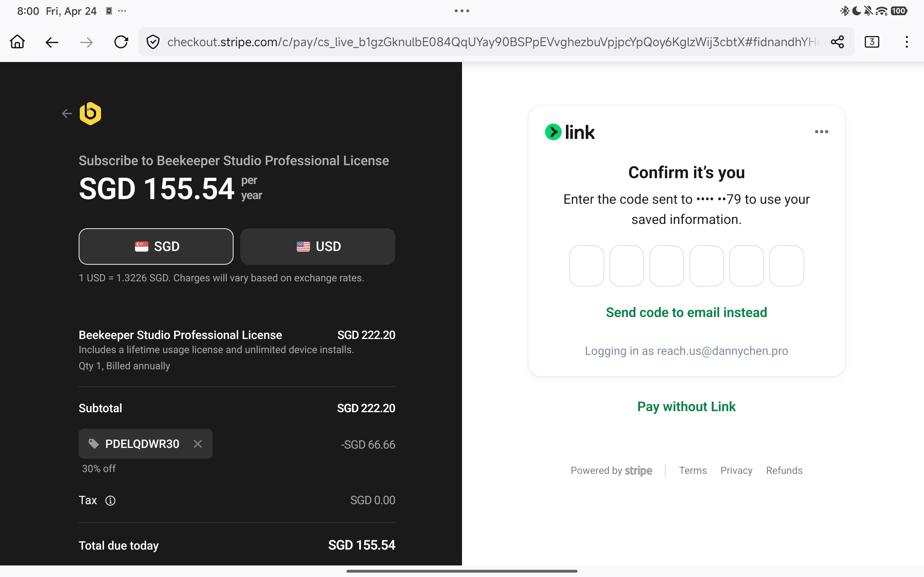Viewport: 924px width, 577px height.
Task: Choose Pay without Link
Action: coord(686,406)
